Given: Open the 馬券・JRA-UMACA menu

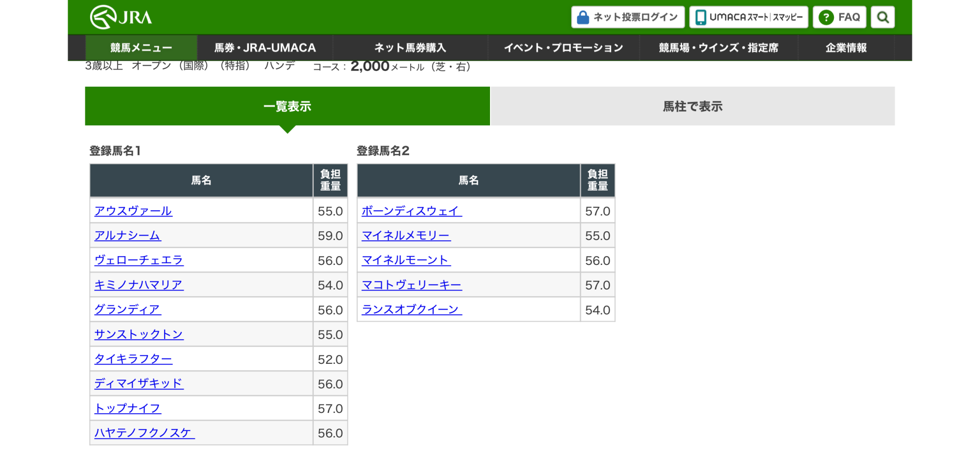Looking at the screenshot, I should tap(265, 48).
